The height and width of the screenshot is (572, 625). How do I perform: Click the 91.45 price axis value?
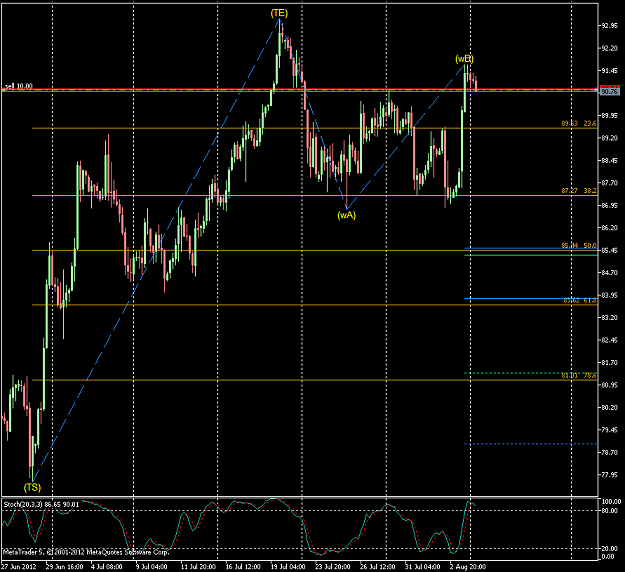(609, 71)
